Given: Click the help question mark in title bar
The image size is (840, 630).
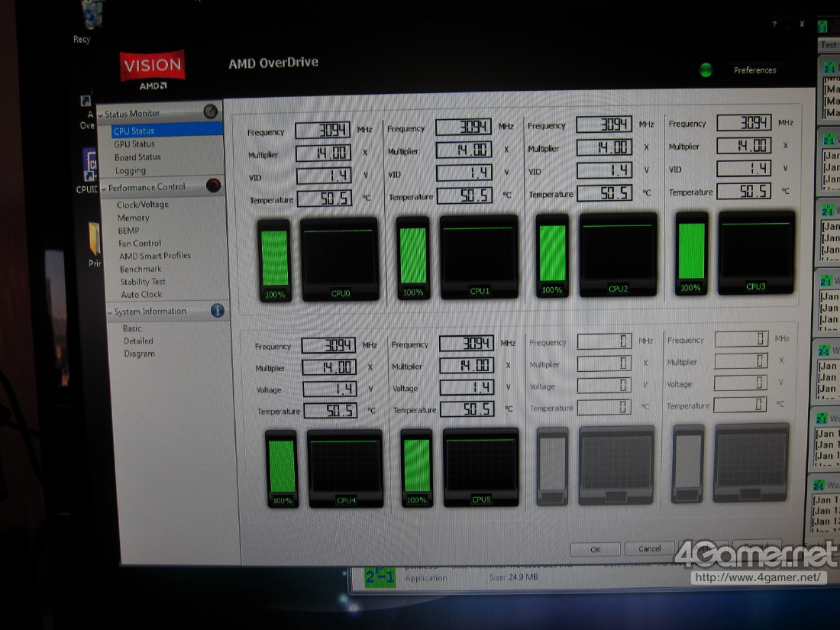Looking at the screenshot, I should pyautogui.click(x=774, y=24).
